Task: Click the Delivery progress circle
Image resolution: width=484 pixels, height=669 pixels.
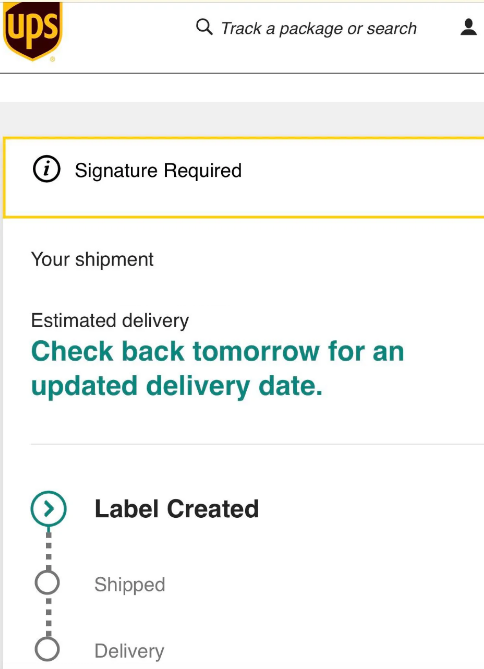Action: click(47, 649)
